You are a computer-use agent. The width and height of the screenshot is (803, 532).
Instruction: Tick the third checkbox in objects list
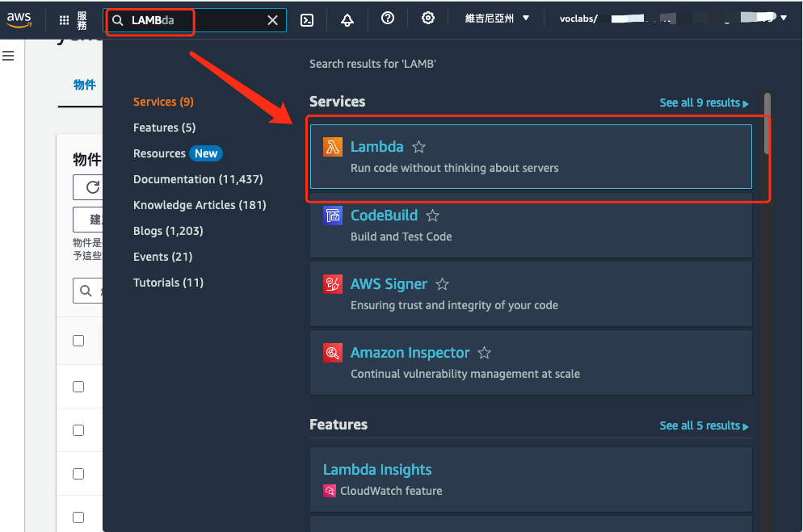78,430
